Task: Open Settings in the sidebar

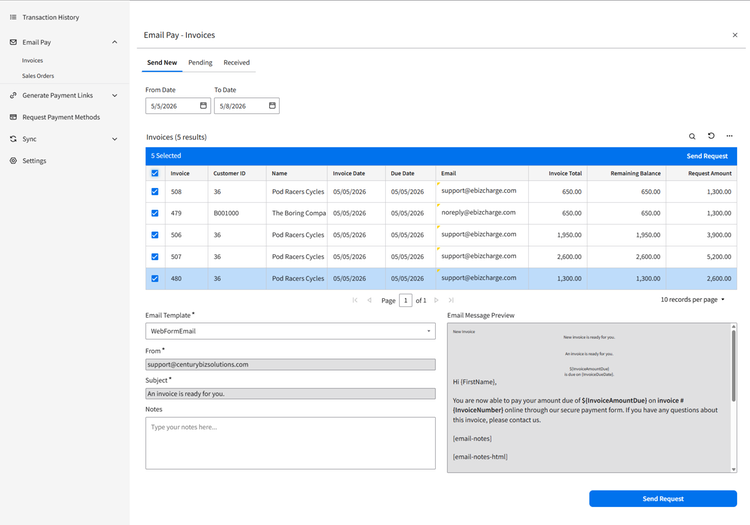Action: pyautogui.click(x=34, y=161)
